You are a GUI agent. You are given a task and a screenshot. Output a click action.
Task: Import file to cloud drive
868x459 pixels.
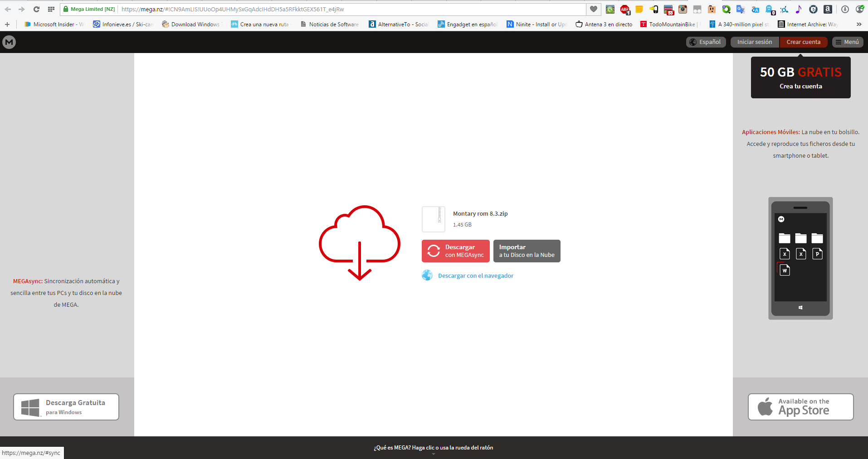(x=527, y=251)
